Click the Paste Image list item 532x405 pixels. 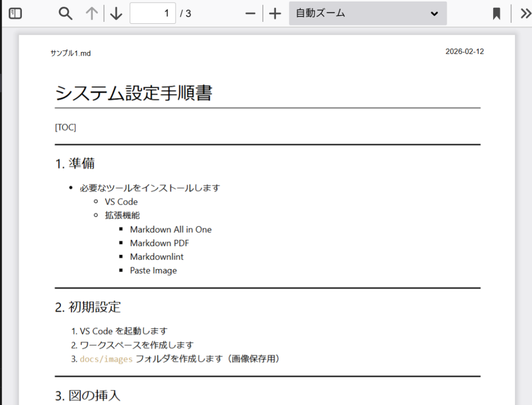click(153, 271)
